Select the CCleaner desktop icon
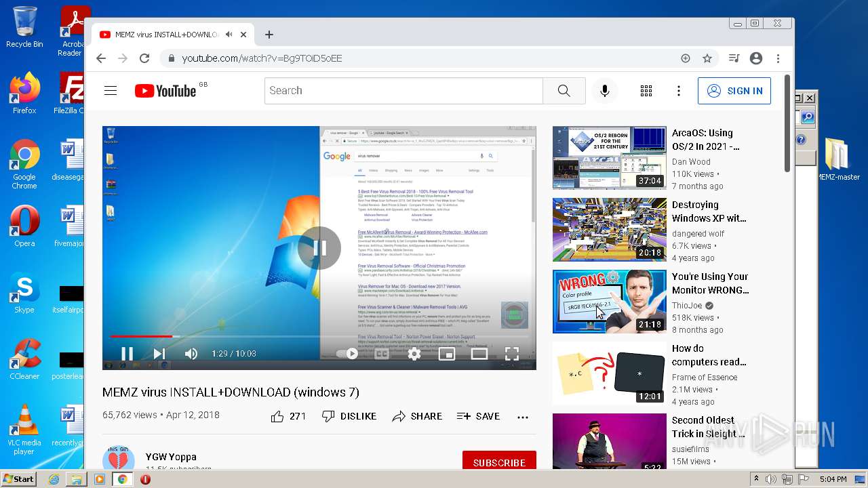Screen dimensions: 868x488 (x=24, y=359)
